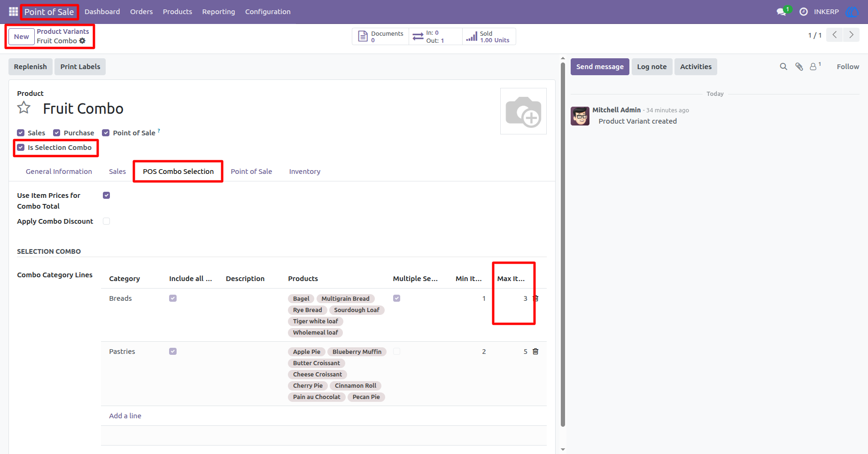Toggle Include all for Breads row

click(173, 298)
